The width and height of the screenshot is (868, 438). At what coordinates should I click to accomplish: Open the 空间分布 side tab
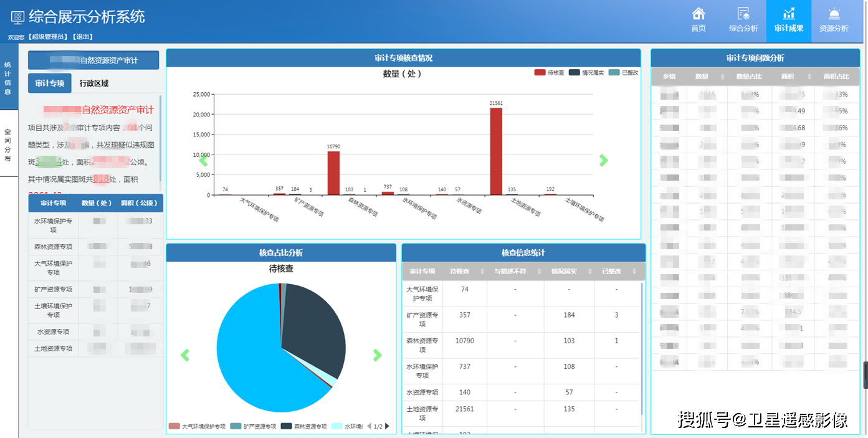point(8,145)
